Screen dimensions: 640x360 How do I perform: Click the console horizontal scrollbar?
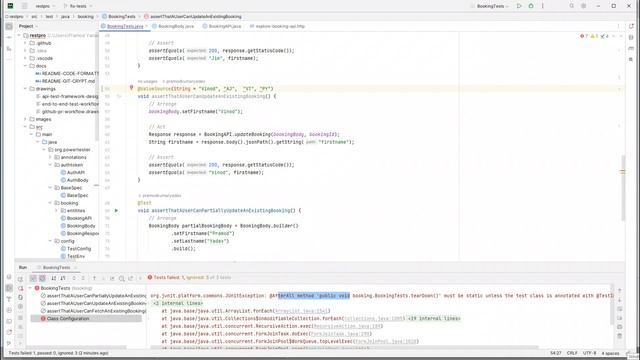click(x=345, y=348)
